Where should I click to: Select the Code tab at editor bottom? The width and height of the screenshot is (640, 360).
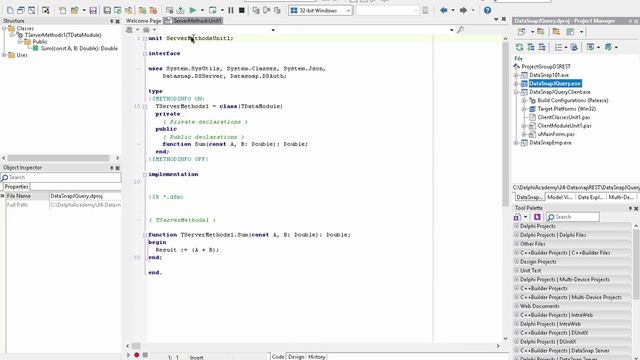tap(278, 357)
